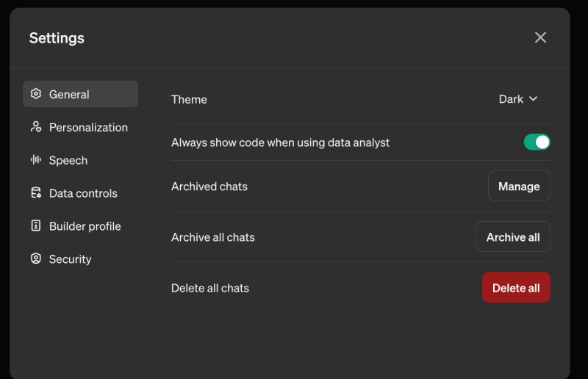Click the Speech waveform icon

click(35, 160)
